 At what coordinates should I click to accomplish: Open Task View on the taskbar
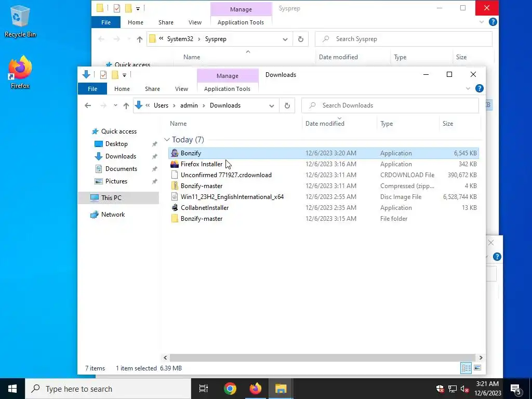(x=204, y=389)
